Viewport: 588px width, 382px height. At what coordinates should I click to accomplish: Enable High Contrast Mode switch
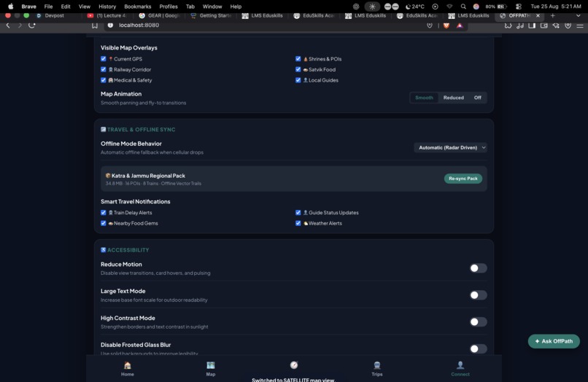tap(478, 321)
